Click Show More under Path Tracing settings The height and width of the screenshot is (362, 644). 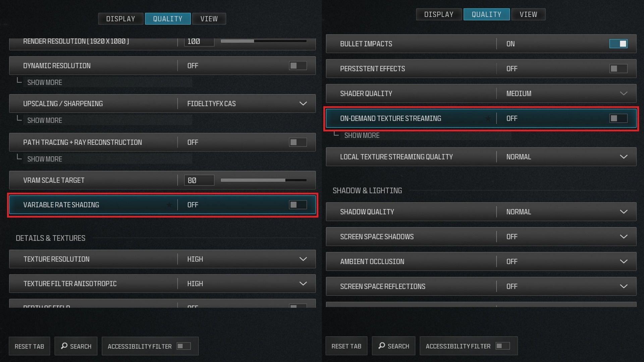[x=44, y=159]
